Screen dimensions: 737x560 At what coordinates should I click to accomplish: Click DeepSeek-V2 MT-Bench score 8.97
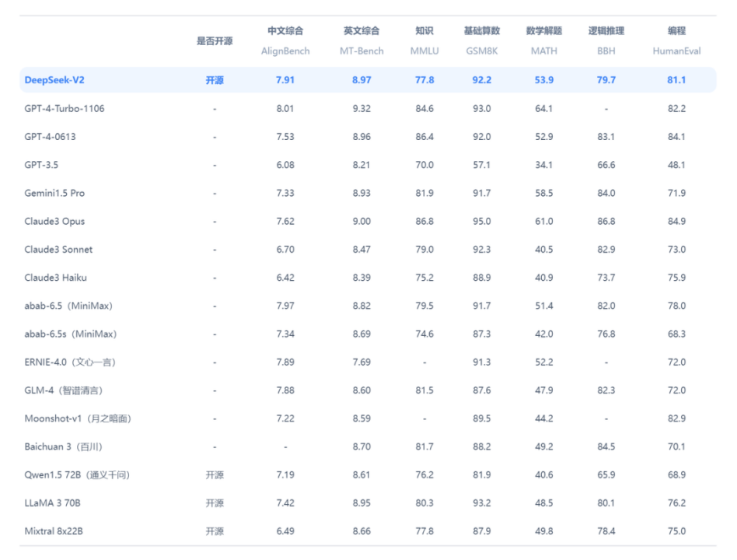(362, 80)
